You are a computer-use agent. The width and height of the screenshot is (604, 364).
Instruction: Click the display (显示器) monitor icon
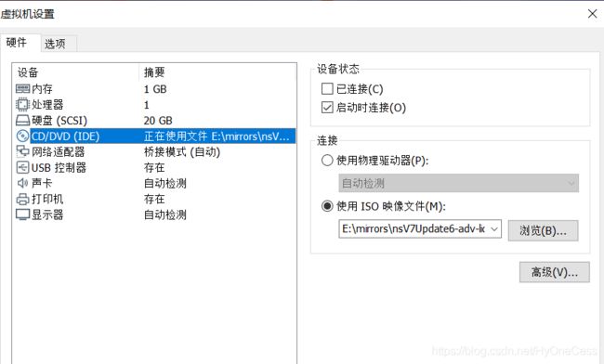[22, 214]
